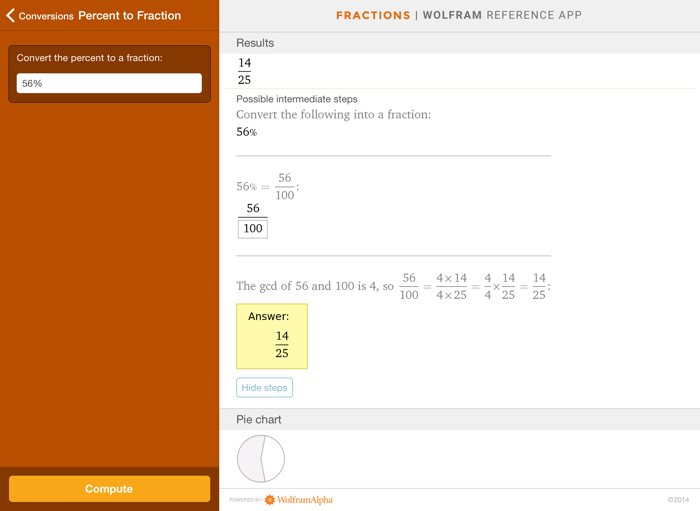Screen dimensions: 700x511
Task: Click the WolframAlpha logo in the footer
Action: click(x=299, y=500)
